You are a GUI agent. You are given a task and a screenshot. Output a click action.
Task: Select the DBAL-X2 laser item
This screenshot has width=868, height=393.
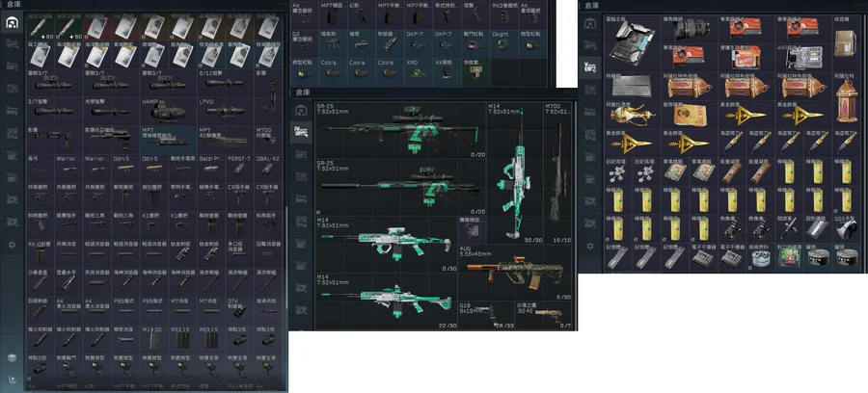coord(268,168)
